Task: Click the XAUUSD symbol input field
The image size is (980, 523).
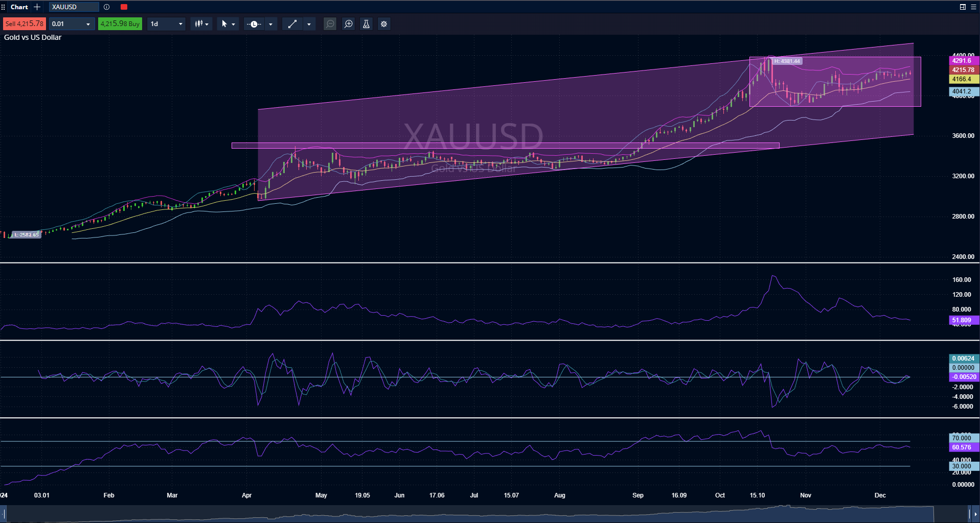Action: click(73, 7)
